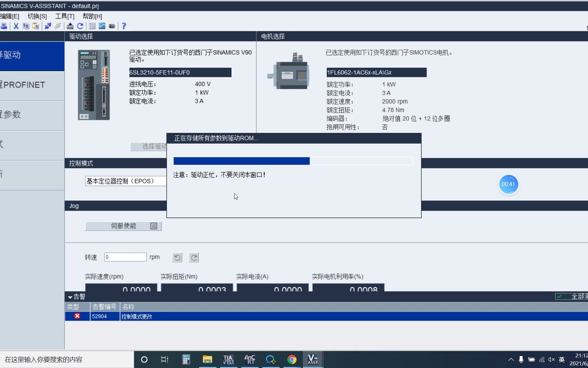Screen dimensions: 588x368
Task: Click the input method 英 indicator
Action: tap(562, 359)
